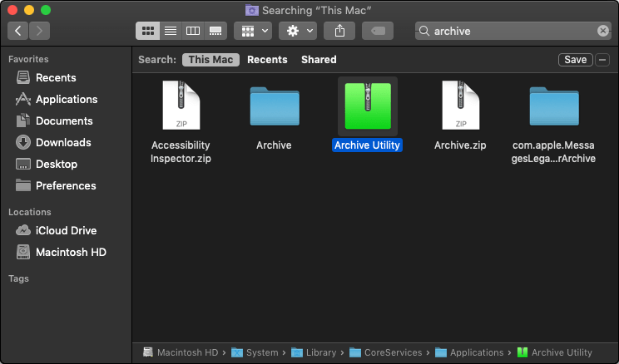Save the current search

pos(575,60)
